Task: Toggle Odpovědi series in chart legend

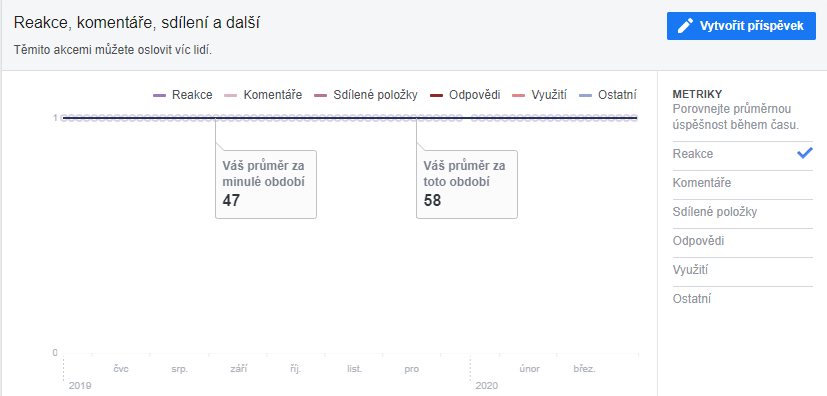Action: 465,95
